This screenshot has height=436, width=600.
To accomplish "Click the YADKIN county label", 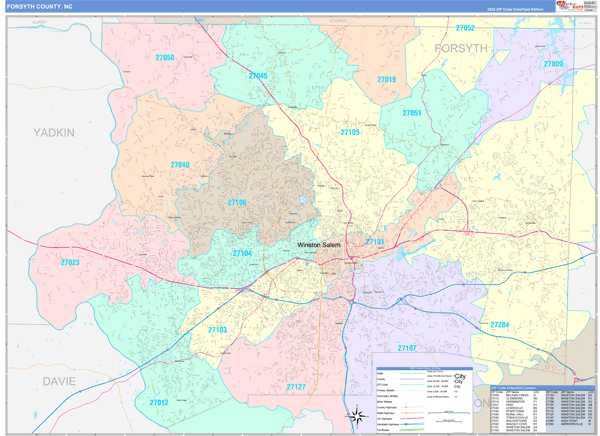I will (x=53, y=132).
